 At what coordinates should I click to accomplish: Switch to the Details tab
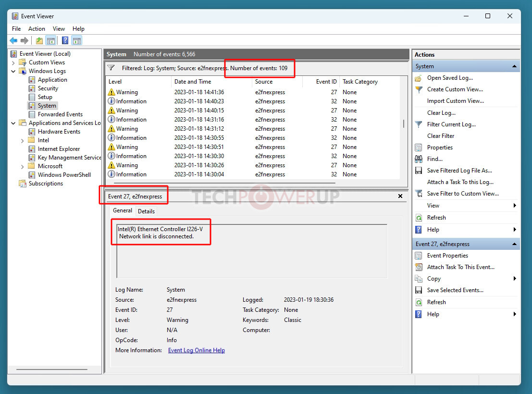[x=146, y=211]
